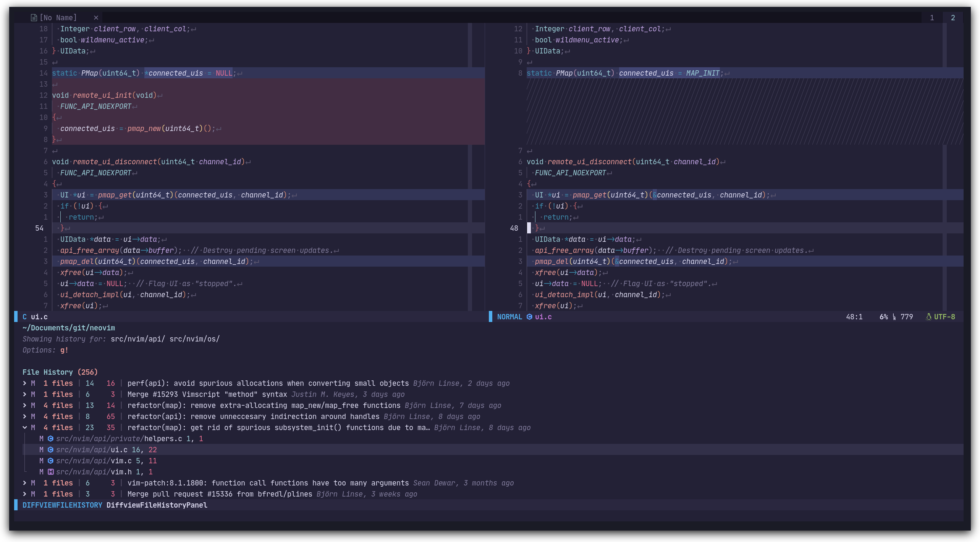Select the [No Name] tab label
Screen dimensions: 980x542
pos(58,18)
